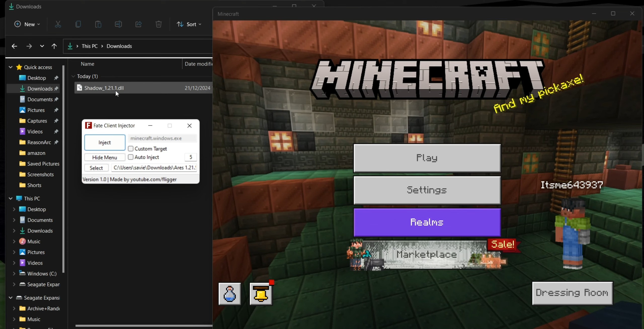Open the Saved Pictures folder

(x=43, y=164)
